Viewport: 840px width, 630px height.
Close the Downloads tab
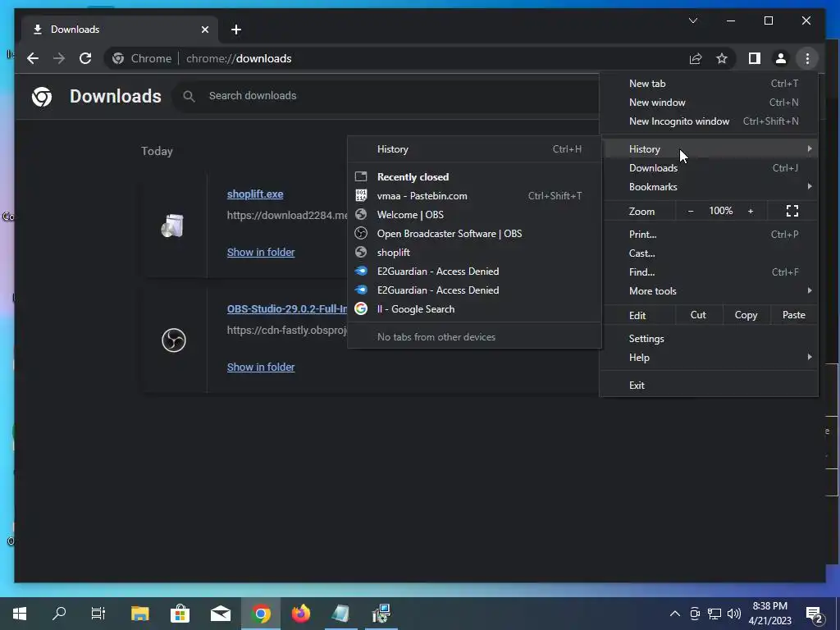pos(204,30)
